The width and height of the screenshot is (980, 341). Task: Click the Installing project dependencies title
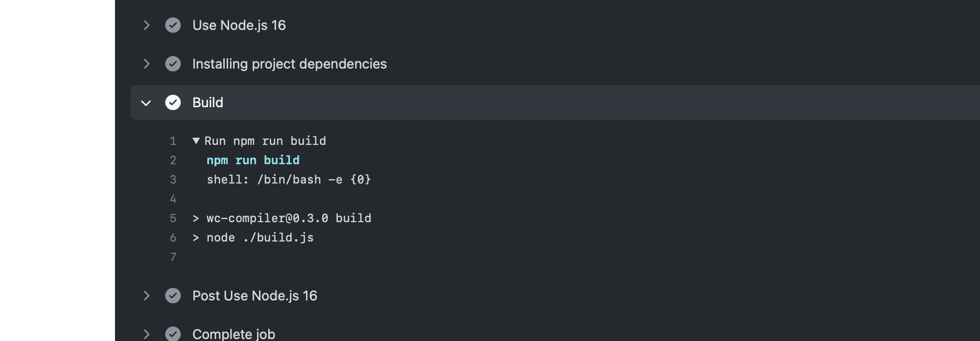pos(289,64)
